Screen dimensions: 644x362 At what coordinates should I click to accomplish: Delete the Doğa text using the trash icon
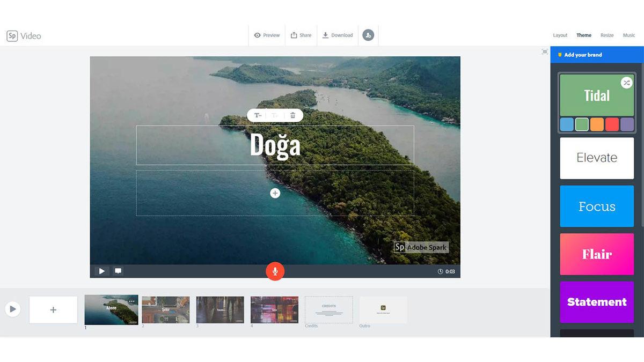pos(292,115)
